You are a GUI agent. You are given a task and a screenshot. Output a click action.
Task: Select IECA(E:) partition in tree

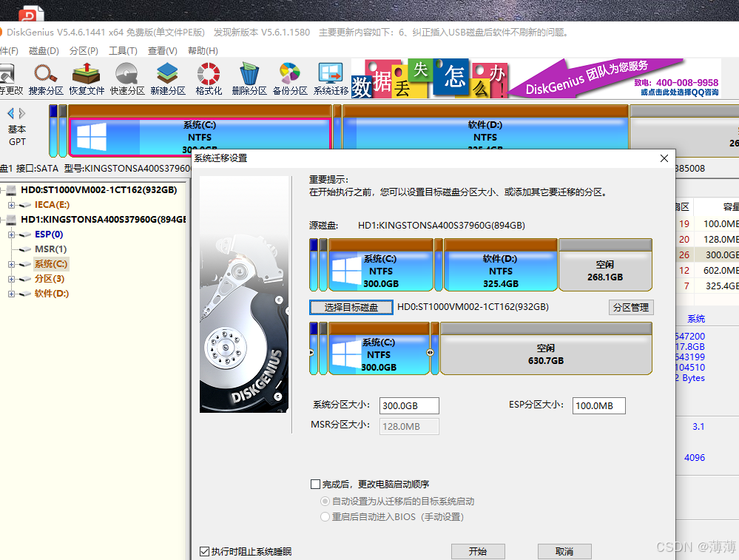(52, 205)
